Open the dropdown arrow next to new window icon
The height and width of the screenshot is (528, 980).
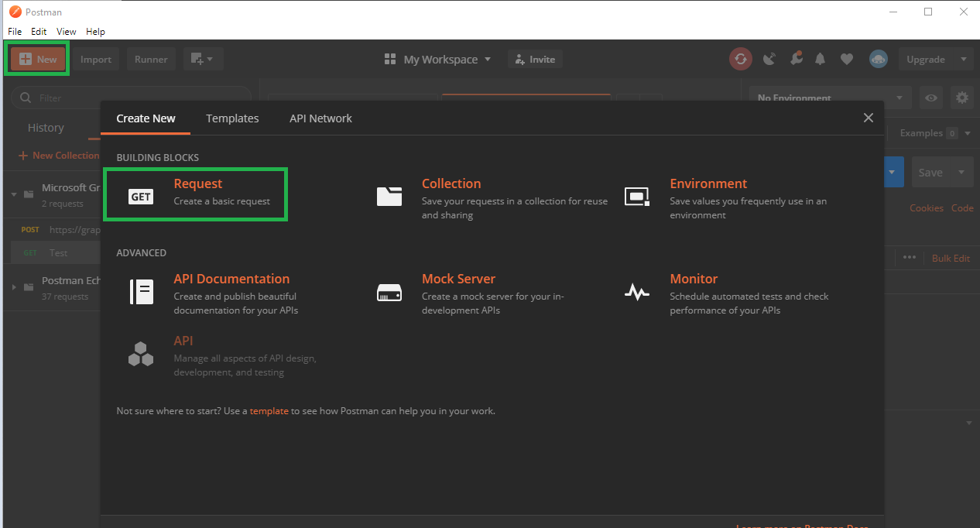(210, 59)
